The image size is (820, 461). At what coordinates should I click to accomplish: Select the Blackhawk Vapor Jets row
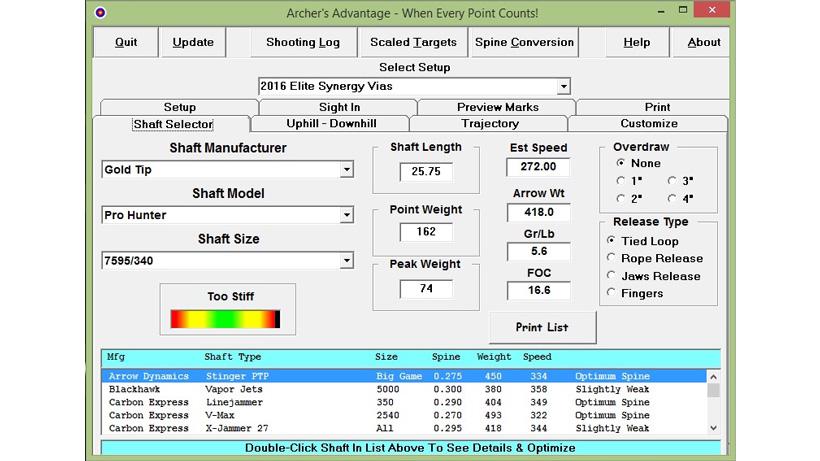404,389
